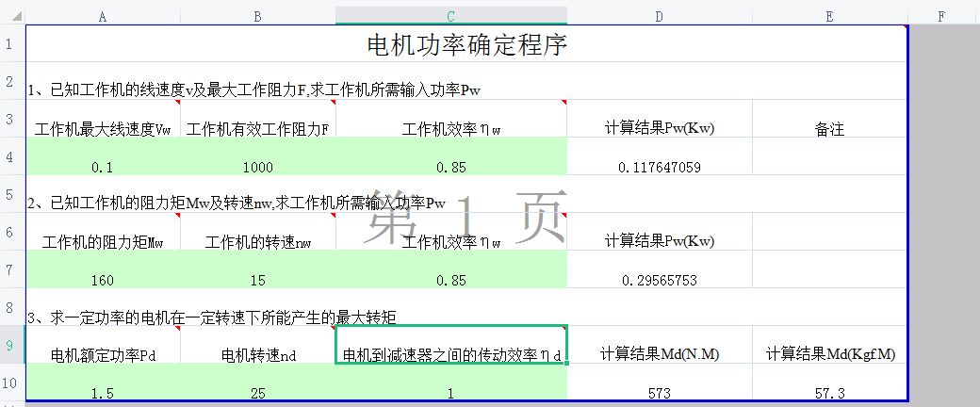Select column D header
Image resolution: width=980 pixels, height=407 pixels.
660,17
